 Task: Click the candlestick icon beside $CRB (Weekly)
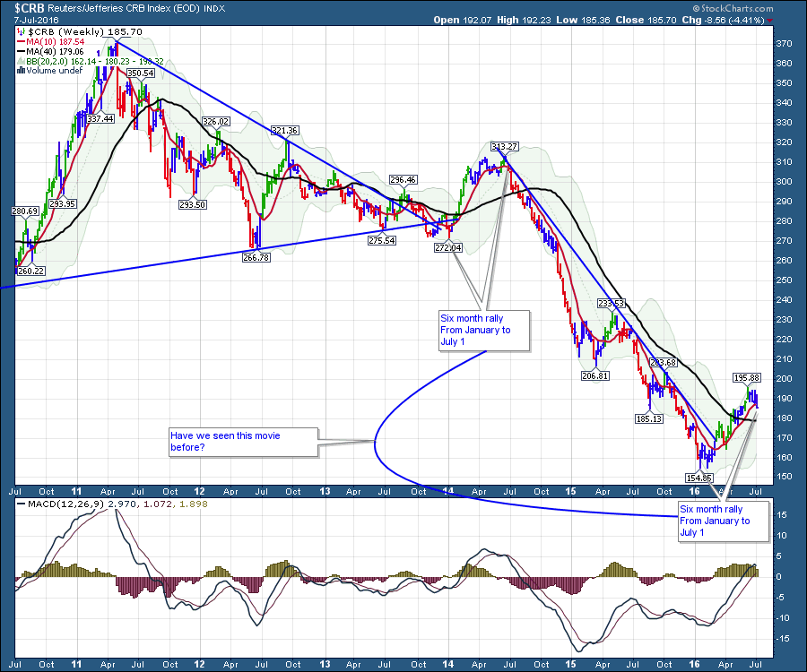click(x=21, y=30)
